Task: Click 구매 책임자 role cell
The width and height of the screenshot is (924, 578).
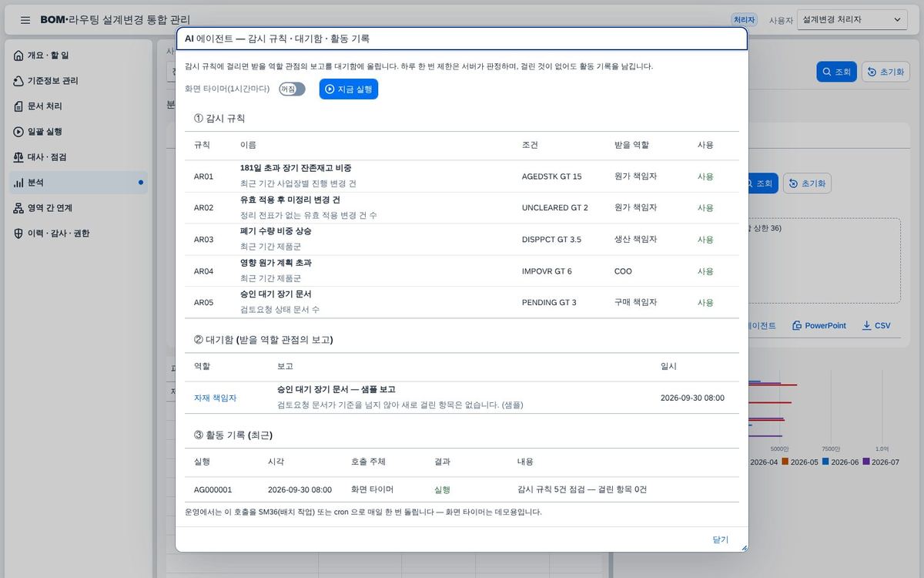Action: point(635,302)
